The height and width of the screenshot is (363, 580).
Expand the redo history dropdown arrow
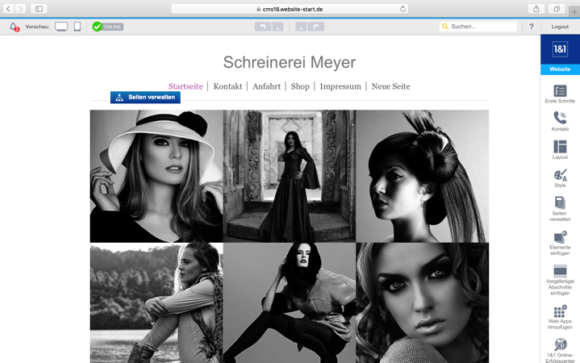pyautogui.click(x=301, y=27)
